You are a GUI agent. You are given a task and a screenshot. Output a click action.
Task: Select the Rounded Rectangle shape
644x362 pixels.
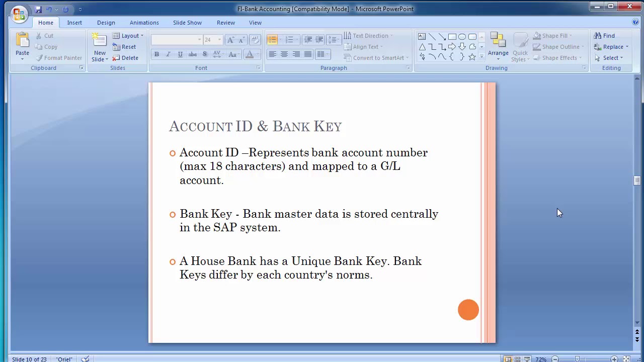[472, 37]
